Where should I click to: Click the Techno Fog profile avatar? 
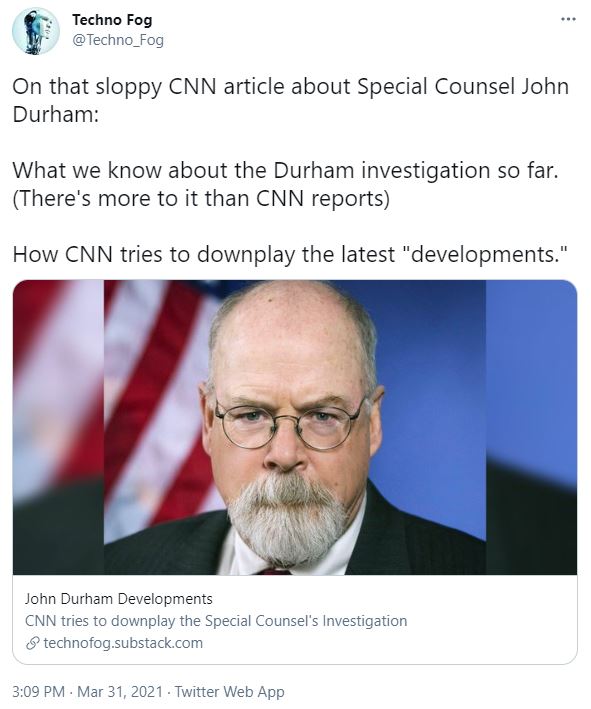pos(36,31)
